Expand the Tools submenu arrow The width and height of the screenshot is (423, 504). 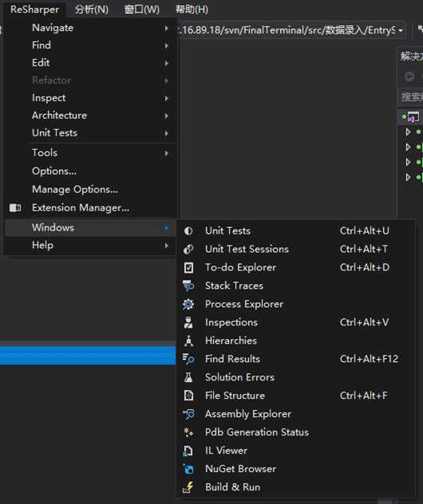[x=167, y=153]
